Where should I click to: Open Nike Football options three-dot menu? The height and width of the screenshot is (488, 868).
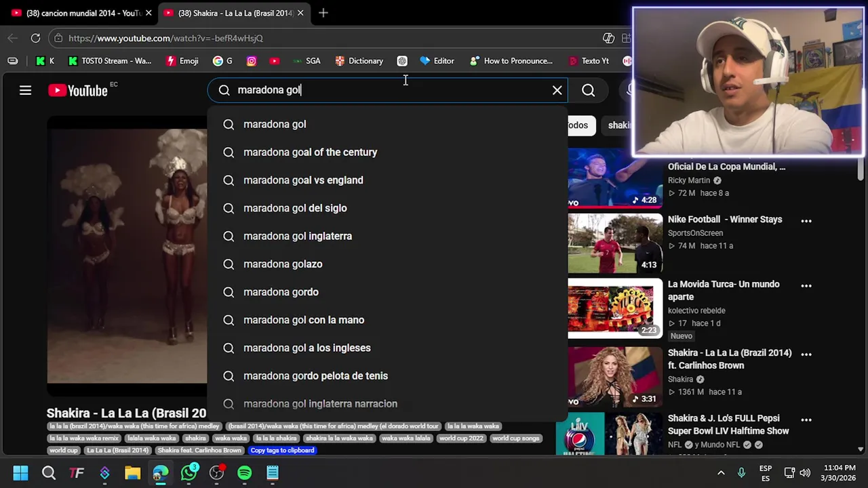806,221
